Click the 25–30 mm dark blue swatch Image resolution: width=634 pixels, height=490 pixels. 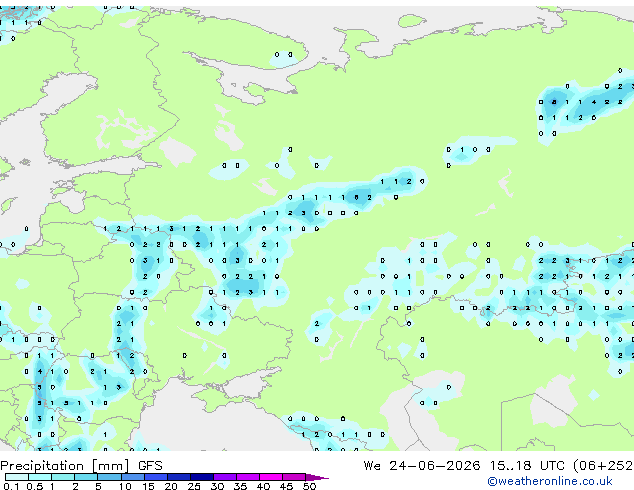click(202, 477)
